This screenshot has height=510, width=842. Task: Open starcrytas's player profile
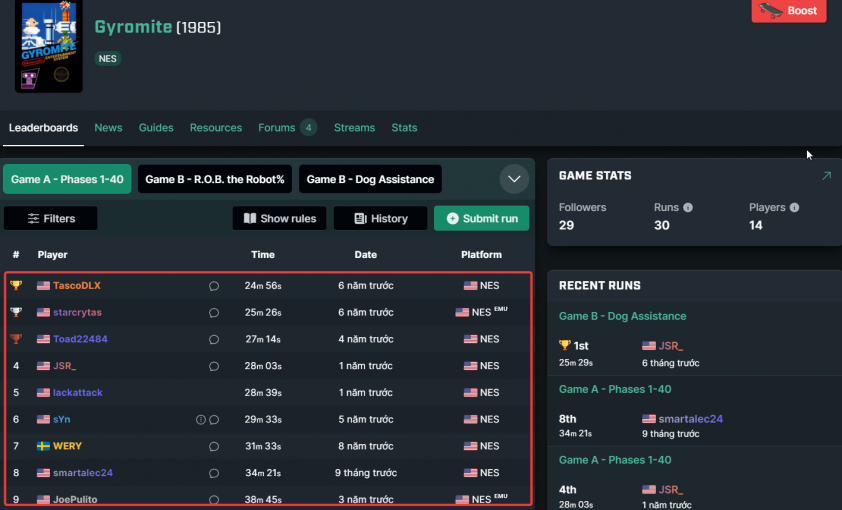(x=77, y=312)
